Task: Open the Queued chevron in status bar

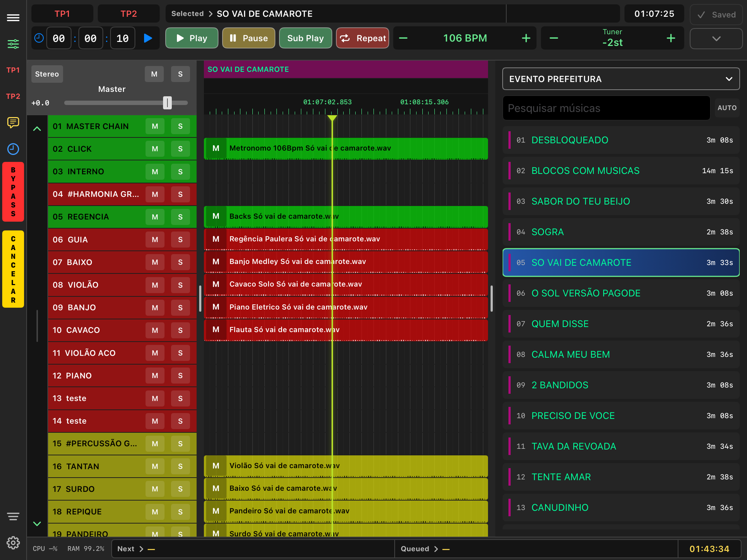Action: tap(436, 549)
